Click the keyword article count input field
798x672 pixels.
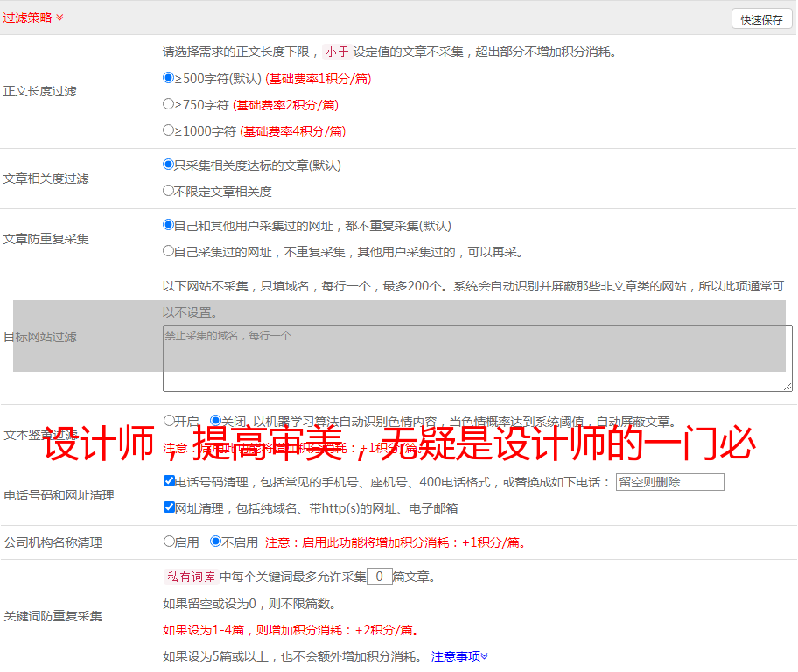379,577
